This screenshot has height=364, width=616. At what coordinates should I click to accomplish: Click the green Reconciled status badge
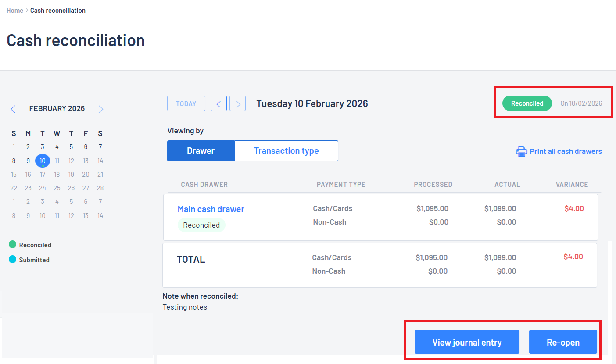click(x=527, y=103)
